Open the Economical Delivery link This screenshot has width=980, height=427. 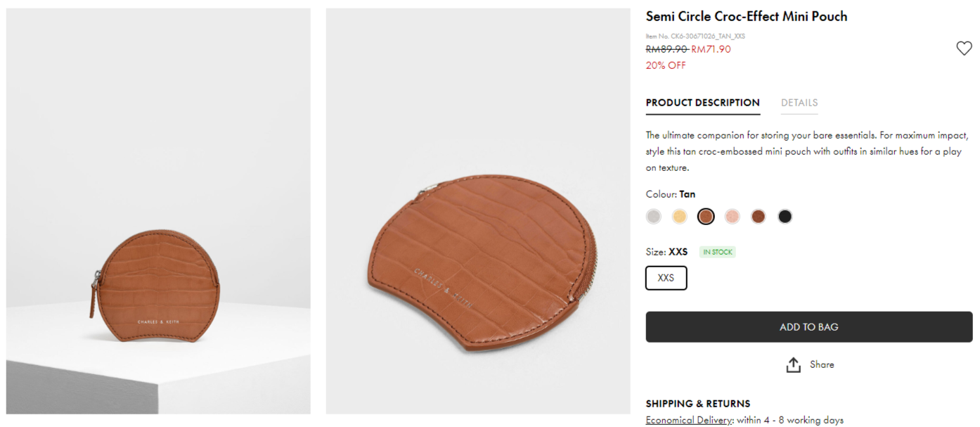coord(689,420)
